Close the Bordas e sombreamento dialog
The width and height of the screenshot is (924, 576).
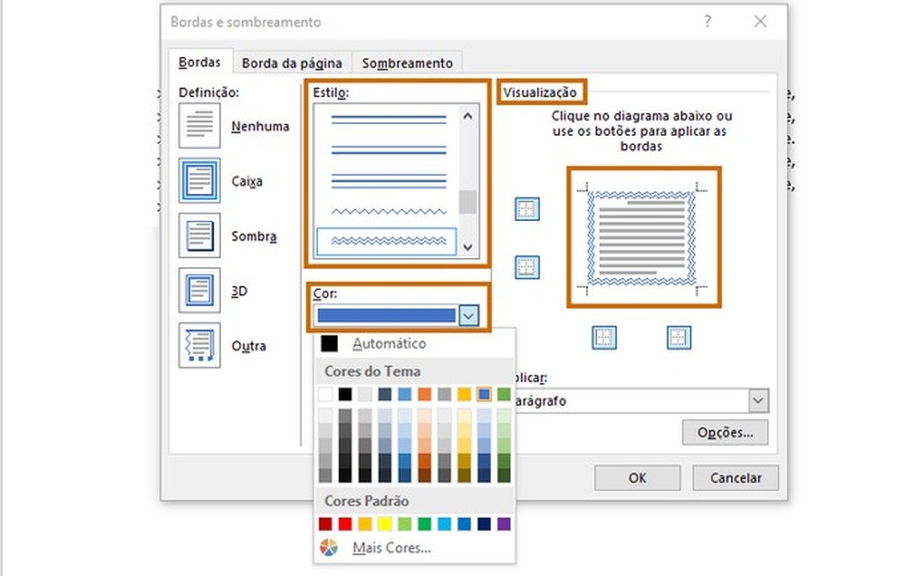(760, 22)
